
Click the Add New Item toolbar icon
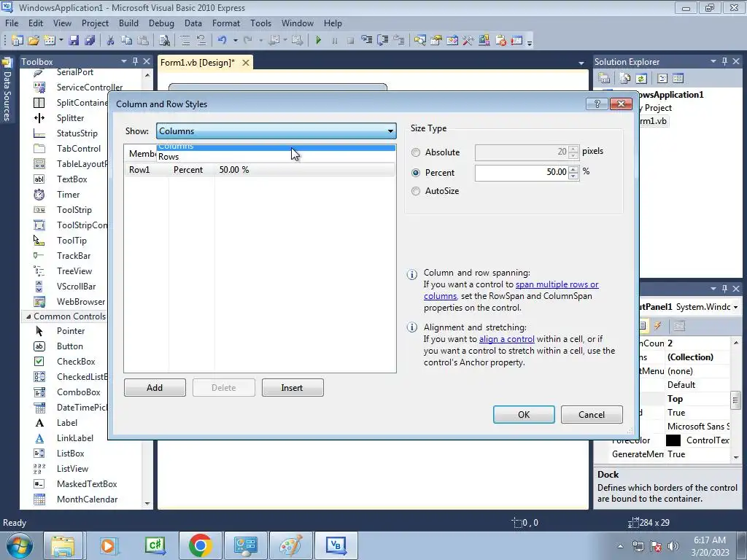point(50,41)
